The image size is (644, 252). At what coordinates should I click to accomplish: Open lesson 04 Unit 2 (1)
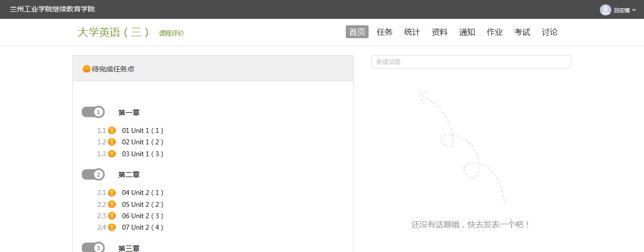click(143, 193)
